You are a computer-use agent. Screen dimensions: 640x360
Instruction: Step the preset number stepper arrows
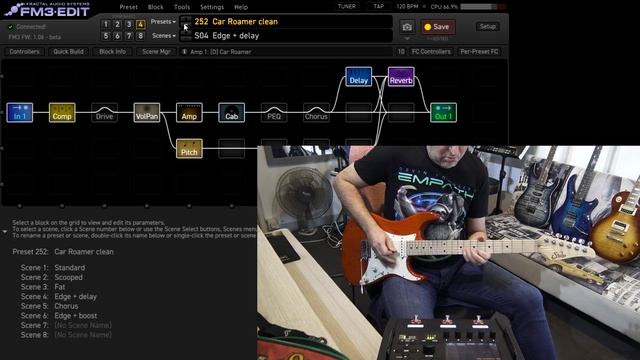(186, 22)
